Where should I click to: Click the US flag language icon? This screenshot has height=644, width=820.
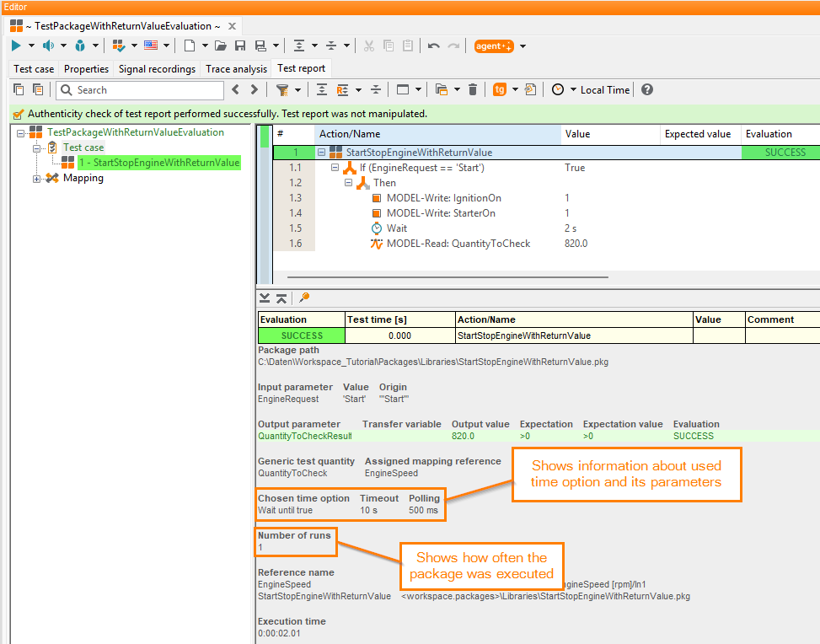point(151,46)
